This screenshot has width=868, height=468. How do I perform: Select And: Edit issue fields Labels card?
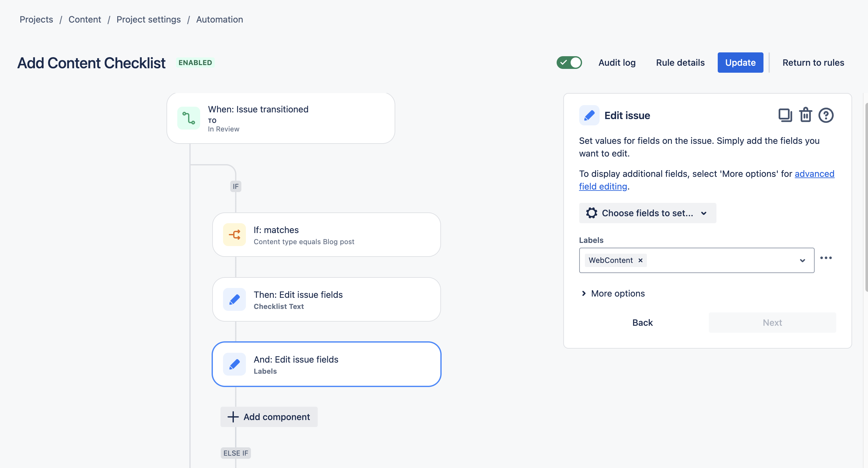coord(327,364)
